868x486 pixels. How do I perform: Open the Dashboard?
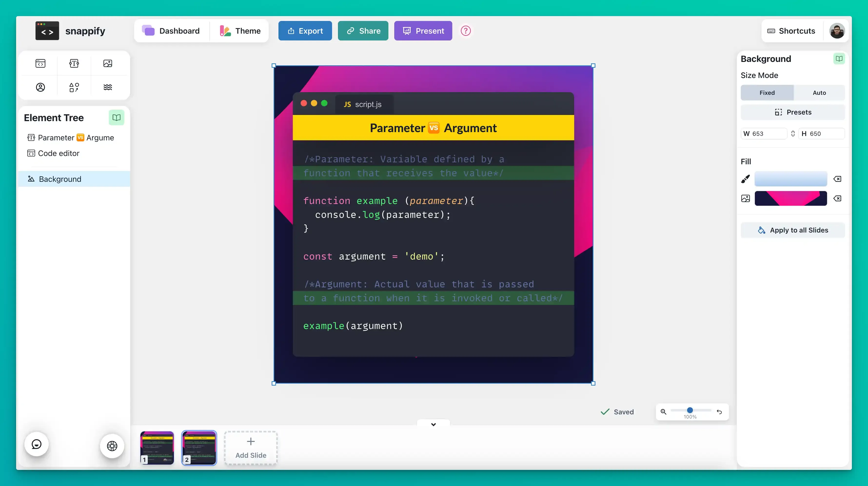(171, 31)
